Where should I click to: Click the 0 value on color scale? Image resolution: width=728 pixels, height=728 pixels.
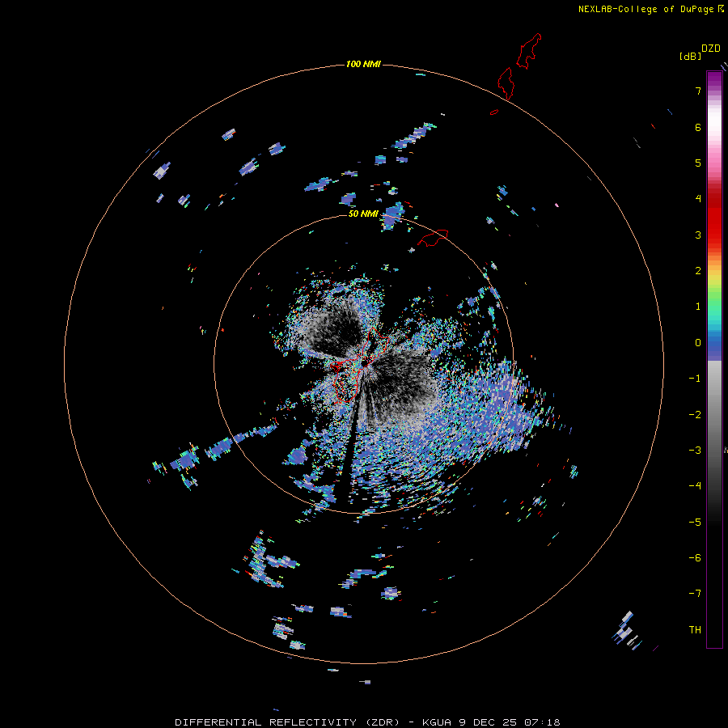pos(698,343)
